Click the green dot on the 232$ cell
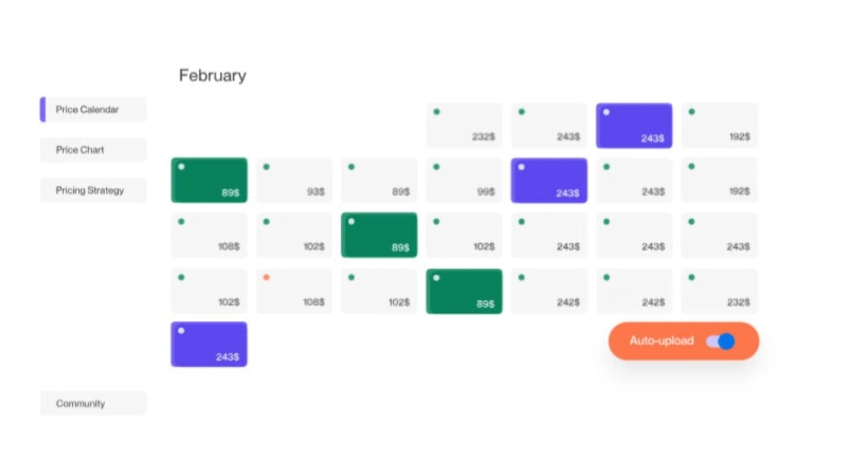Viewport: 868px width, 475px height. point(436,111)
